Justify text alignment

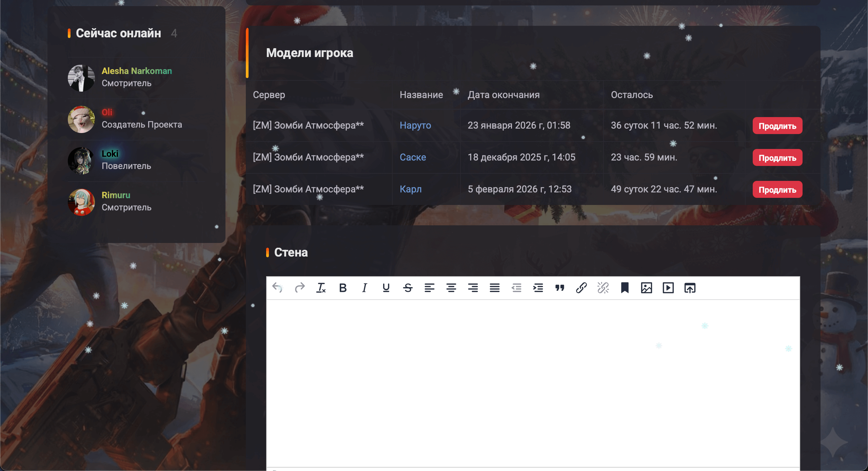(x=494, y=288)
